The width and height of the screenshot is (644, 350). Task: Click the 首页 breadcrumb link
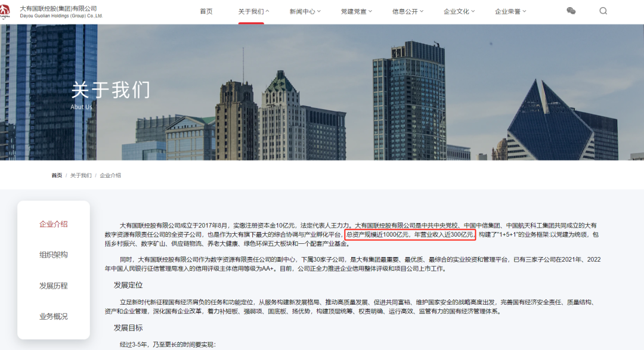57,175
